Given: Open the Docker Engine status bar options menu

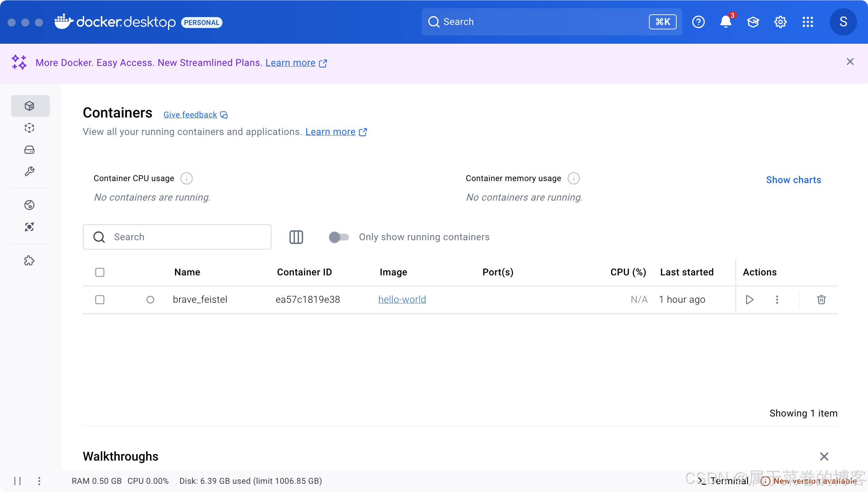Looking at the screenshot, I should pos(39,481).
